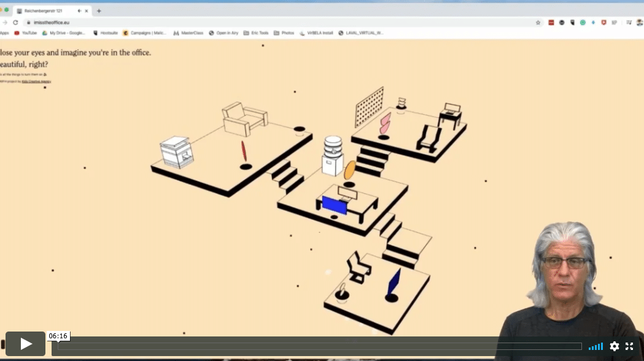Open the media playlist control icon
Image resolution: width=644 pixels, height=361 pixels.
(629, 23)
